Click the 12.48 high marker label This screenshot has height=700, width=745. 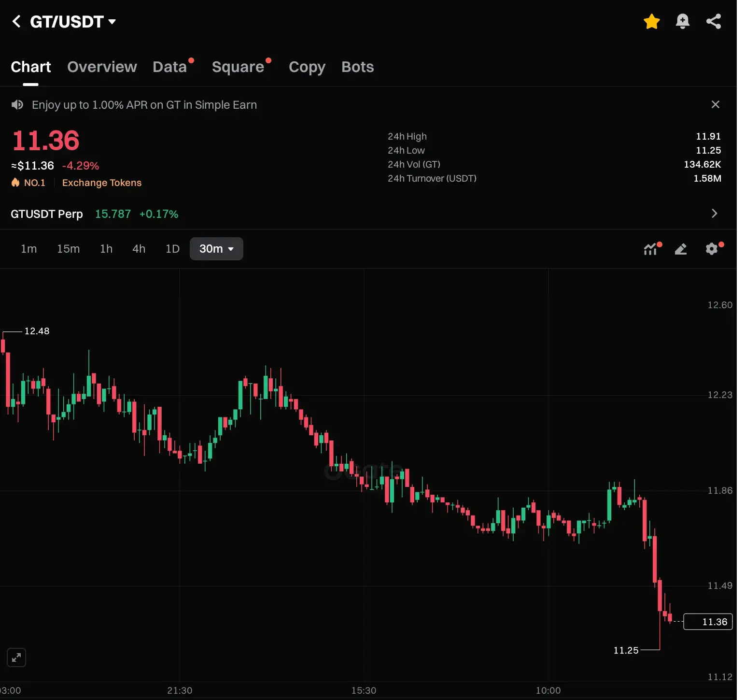(37, 331)
